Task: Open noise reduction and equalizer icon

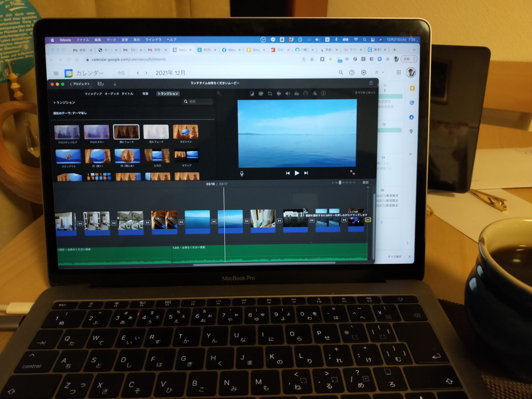Action: click(297, 93)
